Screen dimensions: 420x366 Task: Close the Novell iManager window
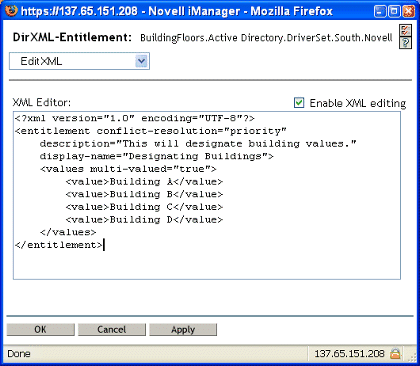click(x=408, y=11)
